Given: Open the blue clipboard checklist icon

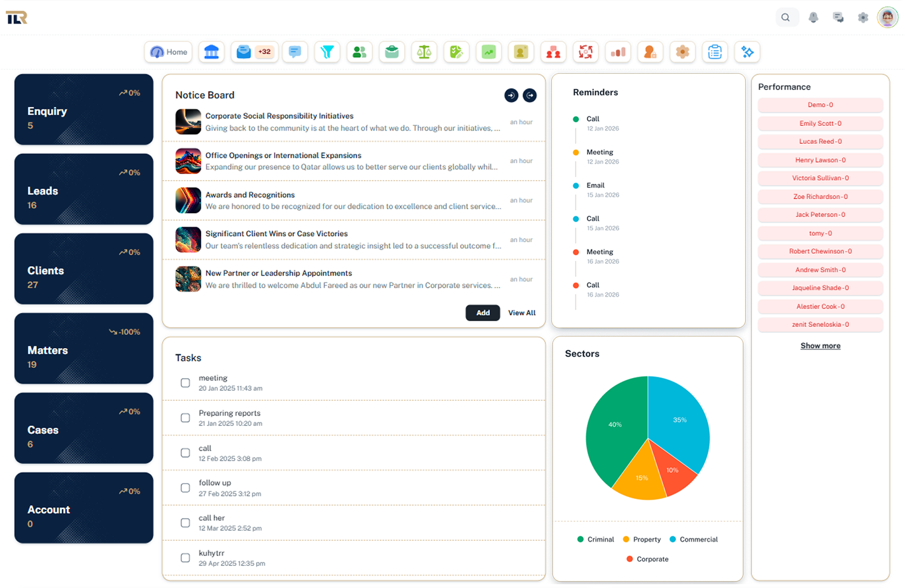Looking at the screenshot, I should (715, 52).
